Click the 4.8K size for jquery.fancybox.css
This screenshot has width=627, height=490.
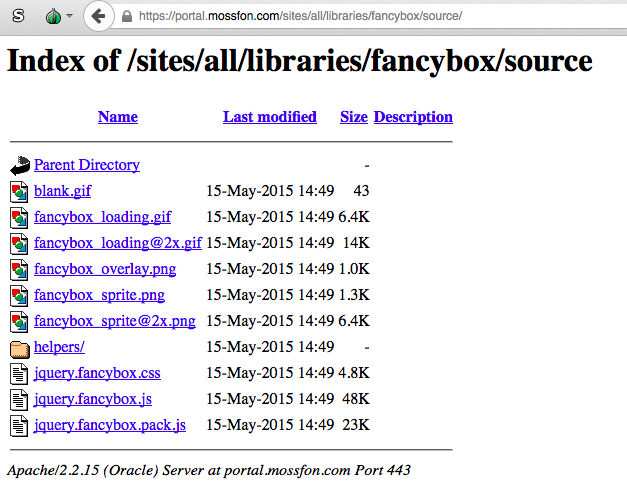(x=354, y=373)
